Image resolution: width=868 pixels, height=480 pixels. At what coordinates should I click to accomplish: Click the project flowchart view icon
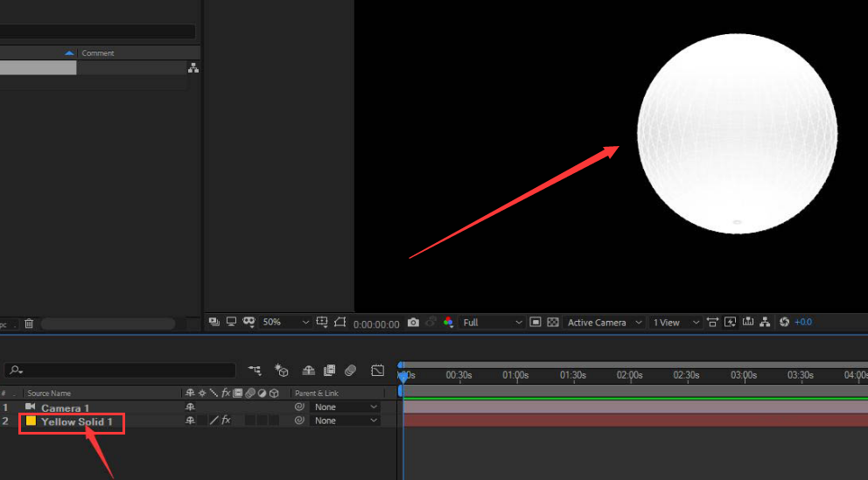pyautogui.click(x=193, y=68)
